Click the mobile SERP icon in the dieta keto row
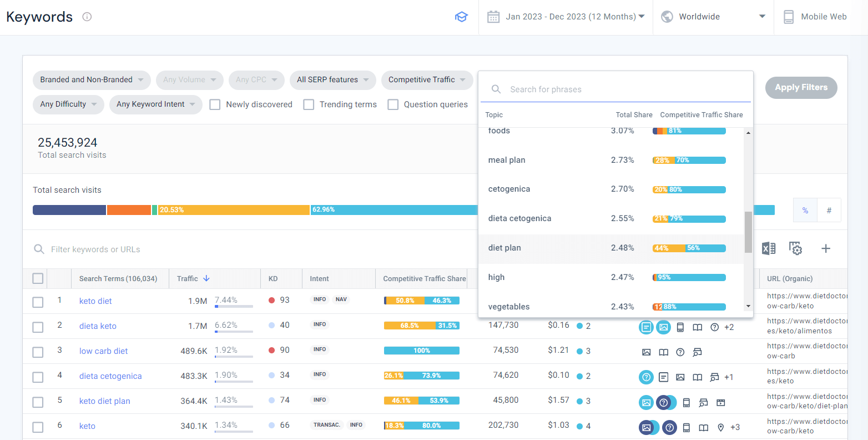868x440 pixels. pos(680,327)
